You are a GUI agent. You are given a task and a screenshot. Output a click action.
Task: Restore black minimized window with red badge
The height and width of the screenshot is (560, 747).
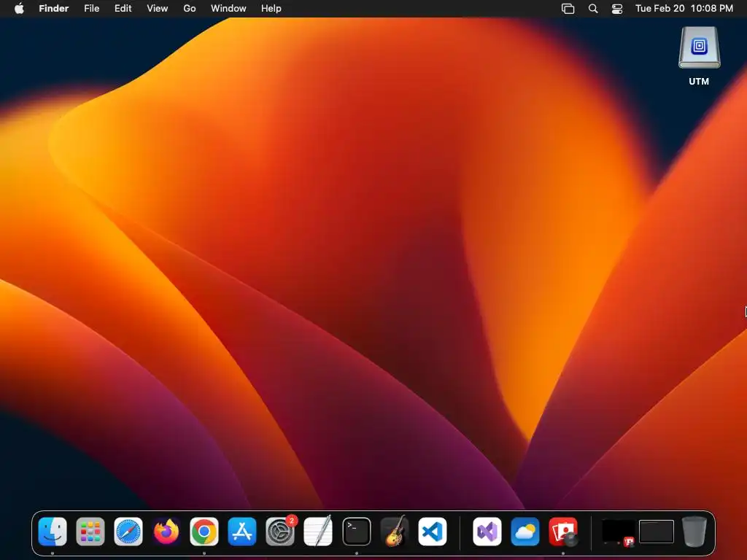tap(618, 532)
